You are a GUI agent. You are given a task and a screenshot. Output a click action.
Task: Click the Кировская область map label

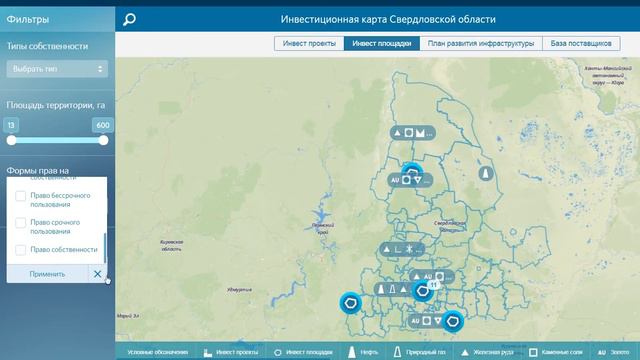pyautogui.click(x=172, y=245)
